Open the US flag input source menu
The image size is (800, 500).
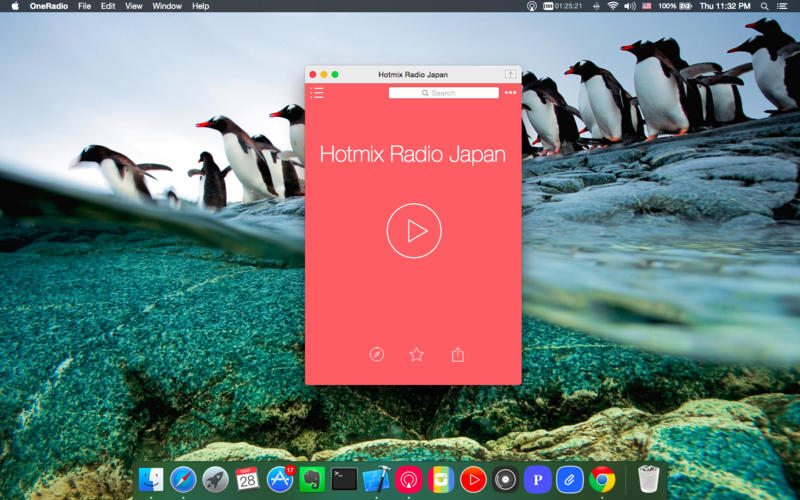tap(646, 6)
